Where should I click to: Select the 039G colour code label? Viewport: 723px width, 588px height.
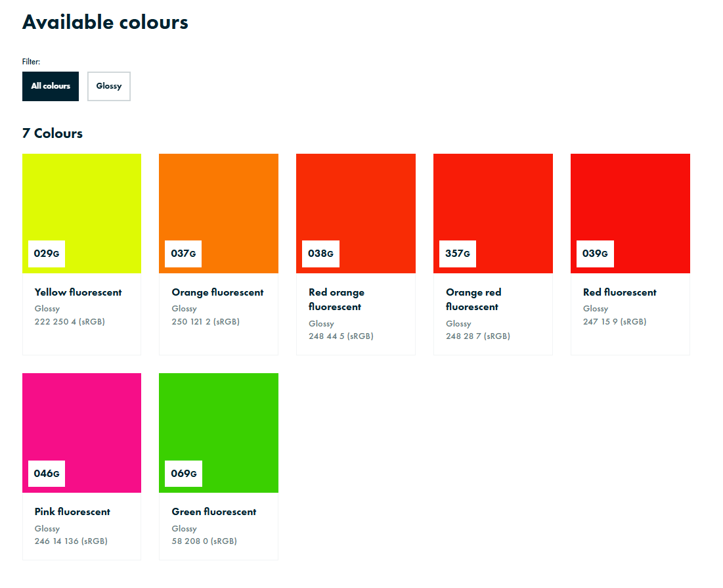pos(595,254)
